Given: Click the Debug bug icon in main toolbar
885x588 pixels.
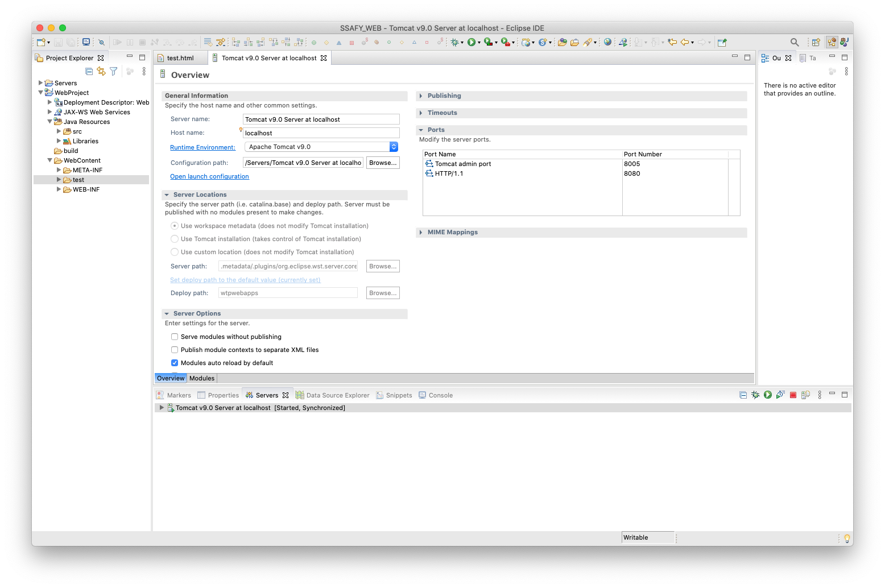Looking at the screenshot, I should point(454,42).
